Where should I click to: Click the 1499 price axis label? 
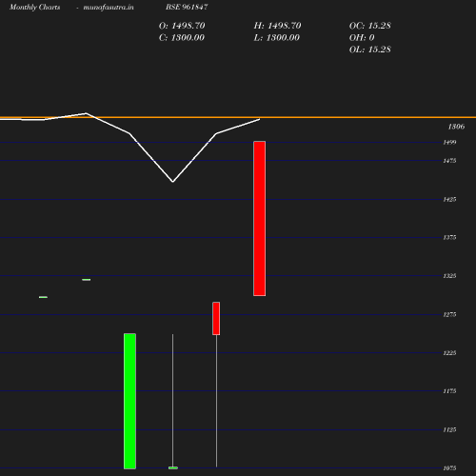point(449,142)
